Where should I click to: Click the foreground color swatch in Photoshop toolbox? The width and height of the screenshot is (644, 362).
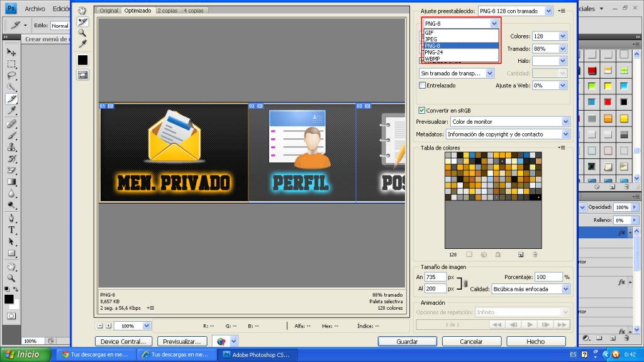tap(9, 299)
